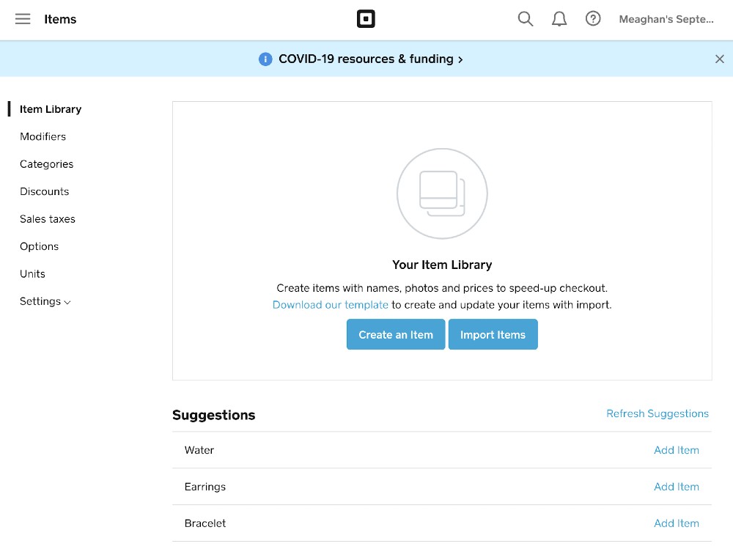Open the Download our template link

(x=330, y=305)
